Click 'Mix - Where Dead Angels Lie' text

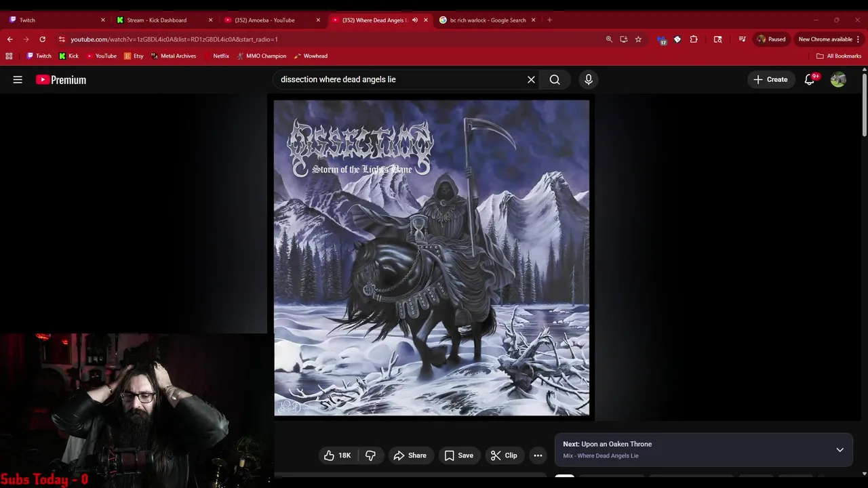tap(601, 455)
